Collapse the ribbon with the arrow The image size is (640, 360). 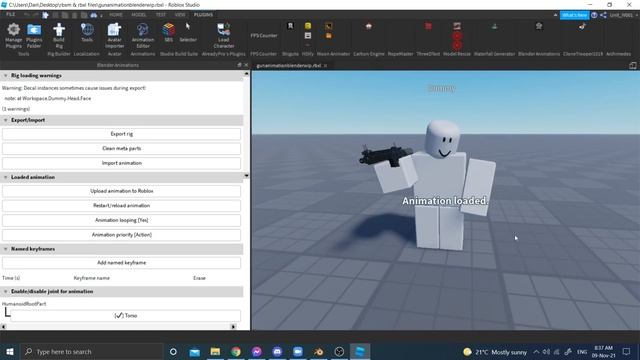click(555, 15)
